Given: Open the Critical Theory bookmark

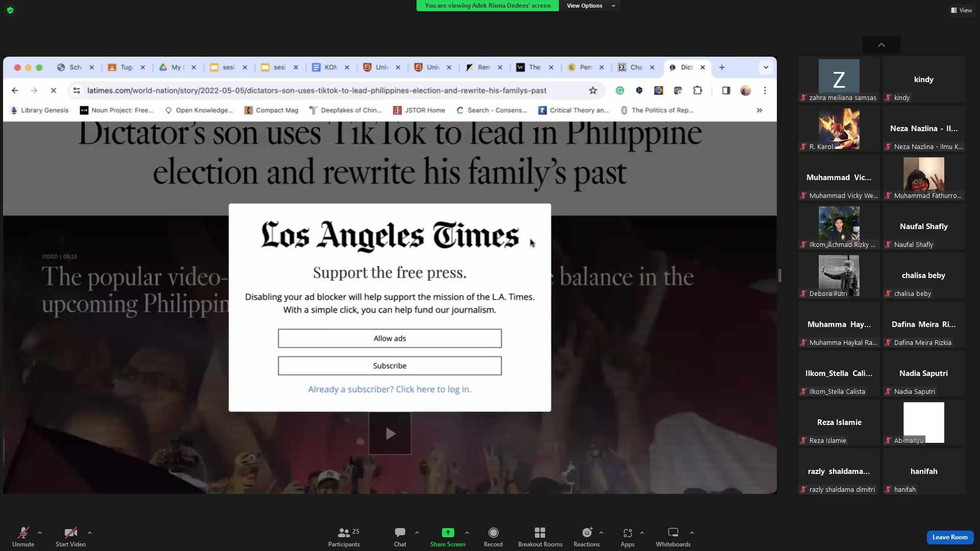Looking at the screenshot, I should 574,110.
